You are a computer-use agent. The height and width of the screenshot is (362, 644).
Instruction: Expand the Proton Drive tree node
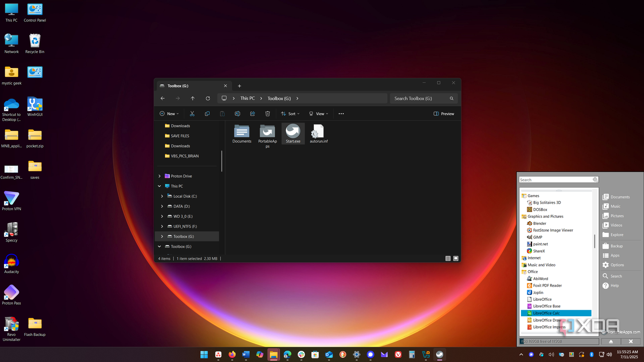[160, 176]
